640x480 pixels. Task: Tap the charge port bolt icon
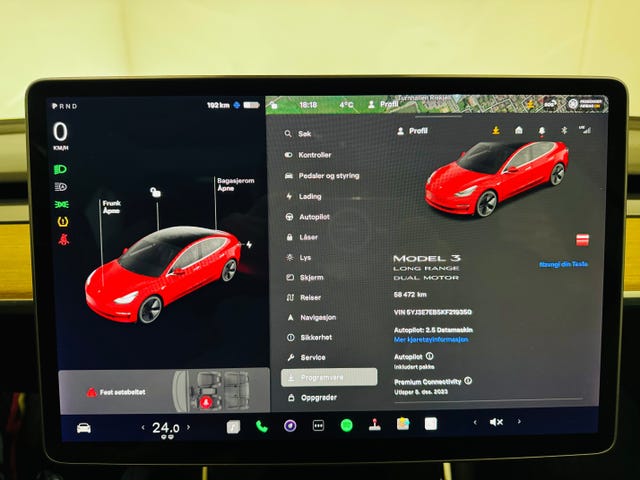(x=249, y=244)
